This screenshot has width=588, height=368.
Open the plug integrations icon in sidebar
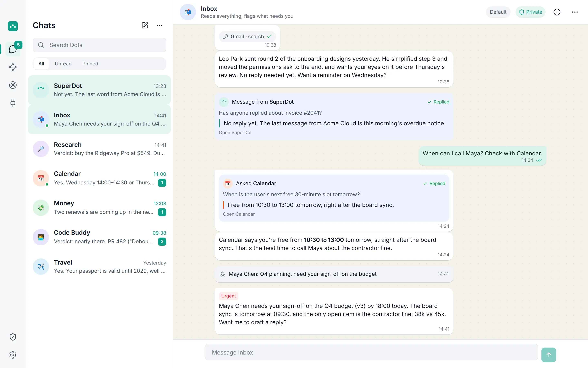(x=13, y=103)
